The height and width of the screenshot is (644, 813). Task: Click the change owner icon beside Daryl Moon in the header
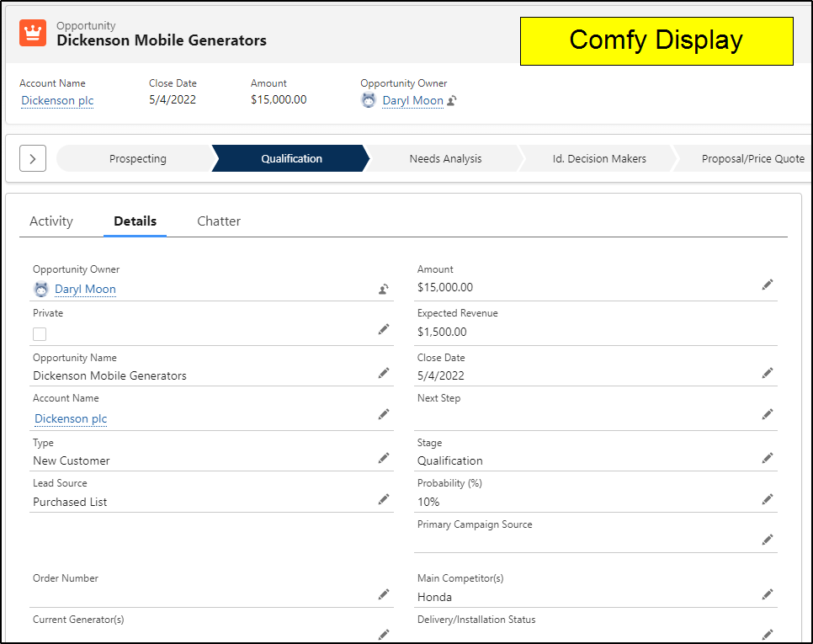(x=452, y=100)
